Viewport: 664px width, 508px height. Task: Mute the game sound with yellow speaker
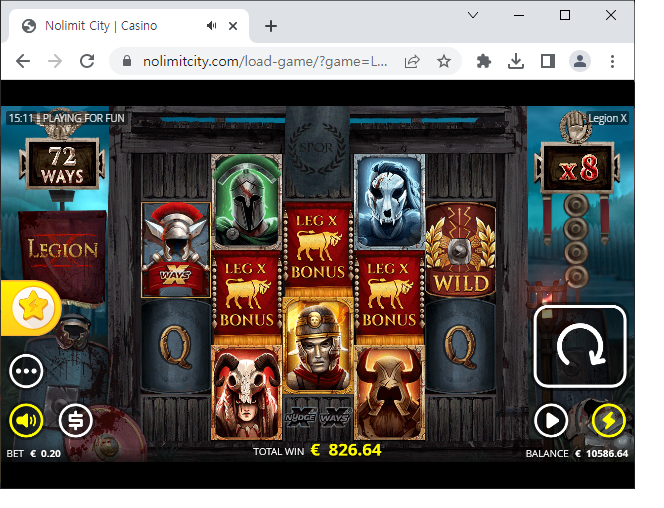click(26, 420)
